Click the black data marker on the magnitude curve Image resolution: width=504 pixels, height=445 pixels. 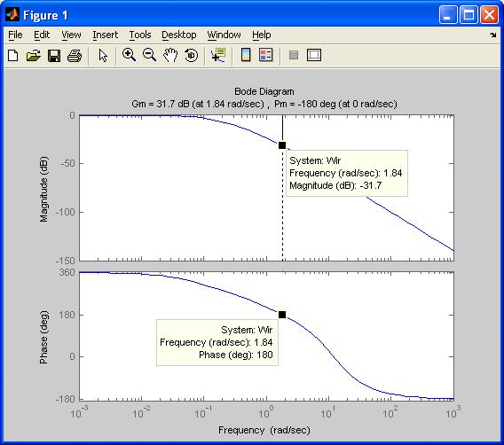pos(282,145)
